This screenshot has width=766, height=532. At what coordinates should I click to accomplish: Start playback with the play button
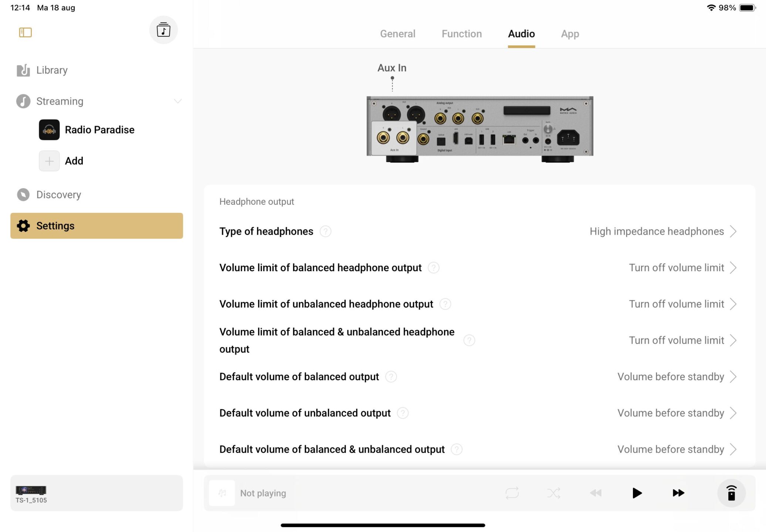coord(637,493)
